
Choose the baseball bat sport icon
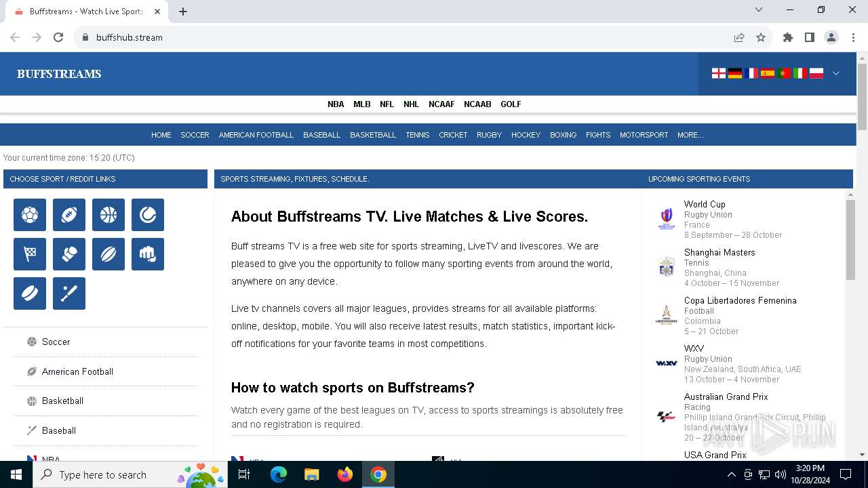click(x=69, y=293)
